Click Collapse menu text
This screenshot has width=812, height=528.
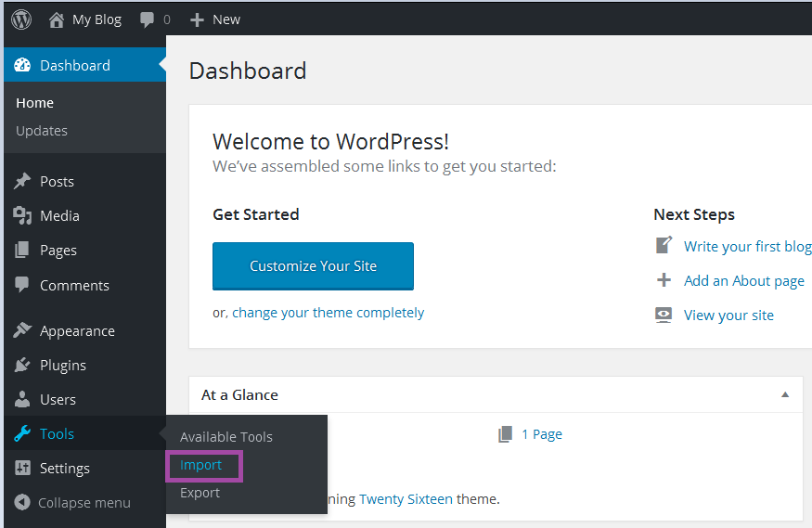[84, 503]
